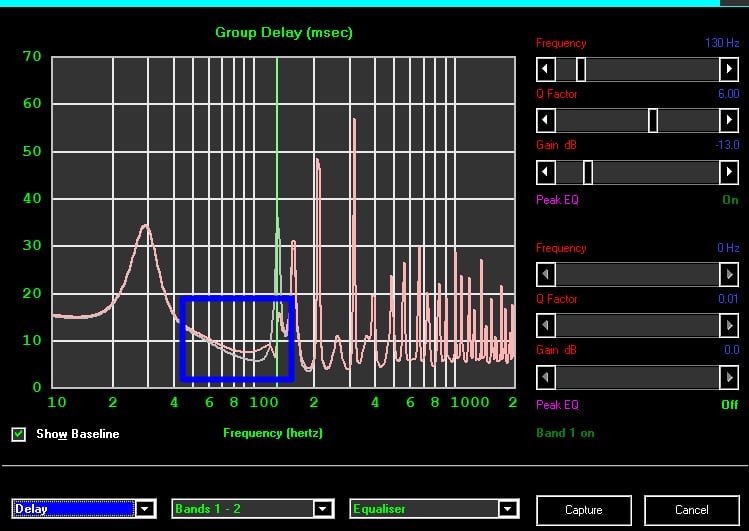
Task: Click left arrow of 0.01 Q Factor slider
Action: coord(546,326)
